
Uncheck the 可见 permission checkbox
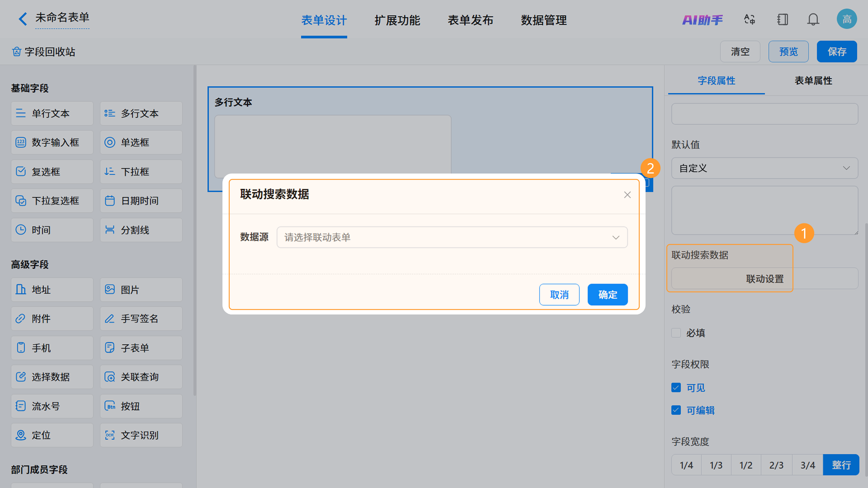pos(676,388)
